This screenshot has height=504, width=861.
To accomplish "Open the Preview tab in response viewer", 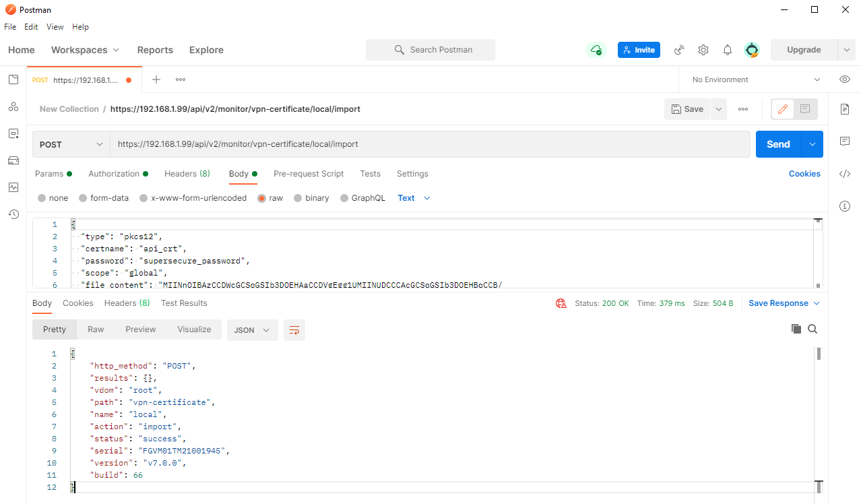I will coord(140,329).
